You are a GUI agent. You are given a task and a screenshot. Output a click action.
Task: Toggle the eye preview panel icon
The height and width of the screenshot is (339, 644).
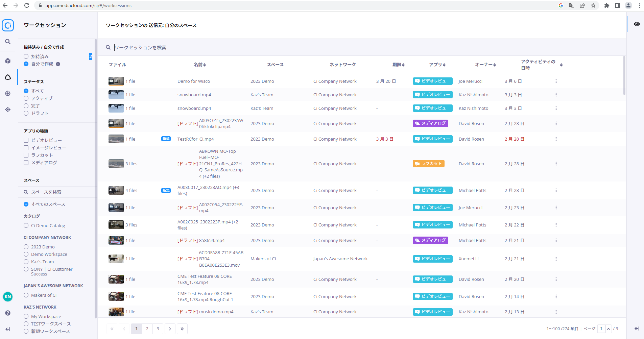click(637, 24)
